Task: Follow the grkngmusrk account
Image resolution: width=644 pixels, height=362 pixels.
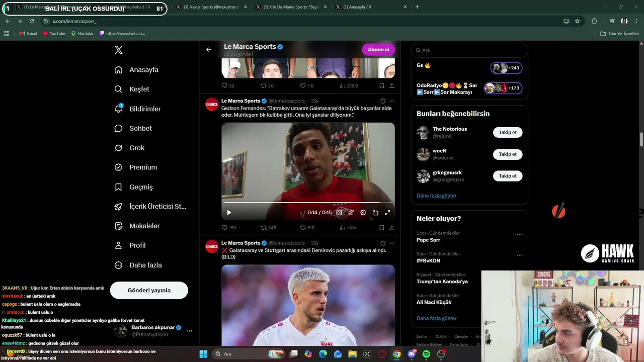Action: (508, 176)
